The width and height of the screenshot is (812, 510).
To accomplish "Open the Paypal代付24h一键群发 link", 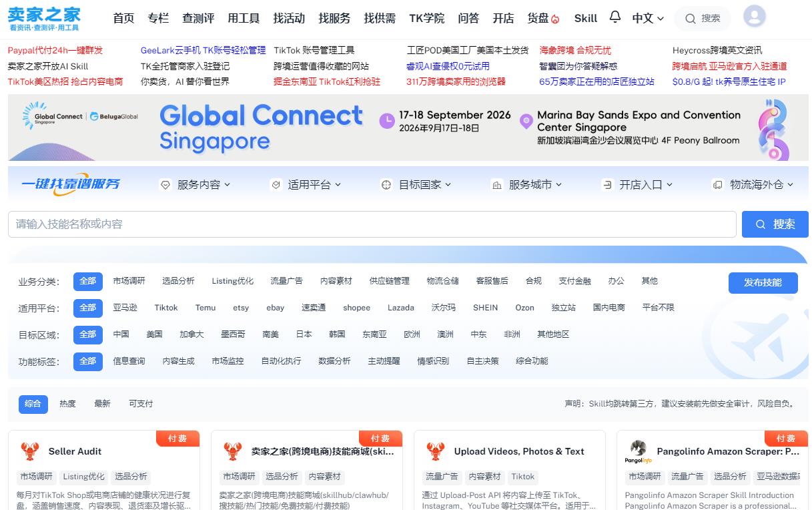I will 55,51.
